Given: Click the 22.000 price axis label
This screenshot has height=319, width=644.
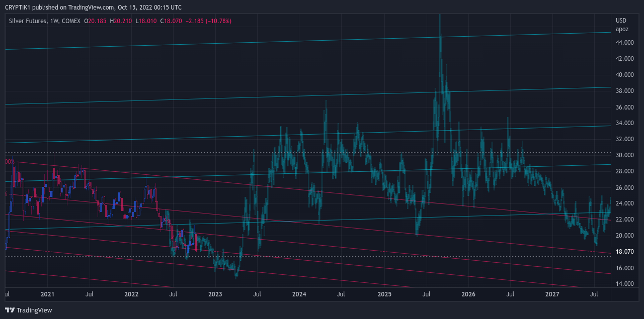Looking at the screenshot, I should click(x=625, y=220).
